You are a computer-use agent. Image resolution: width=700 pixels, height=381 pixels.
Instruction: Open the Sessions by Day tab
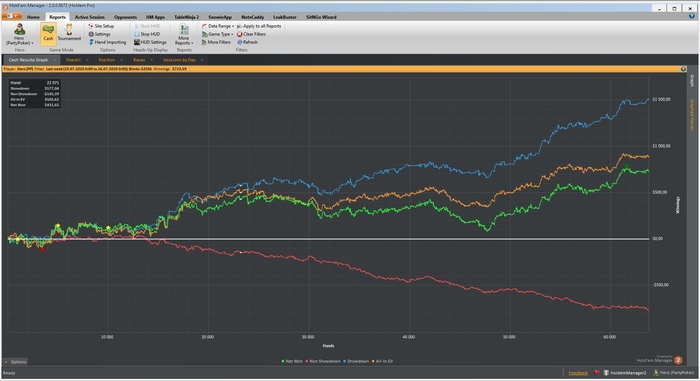coord(179,60)
